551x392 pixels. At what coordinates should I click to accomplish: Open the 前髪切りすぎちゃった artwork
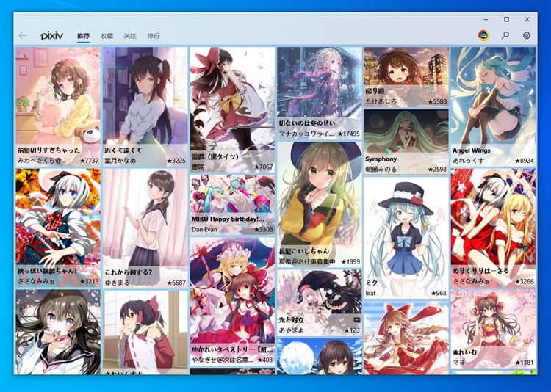tap(58, 106)
